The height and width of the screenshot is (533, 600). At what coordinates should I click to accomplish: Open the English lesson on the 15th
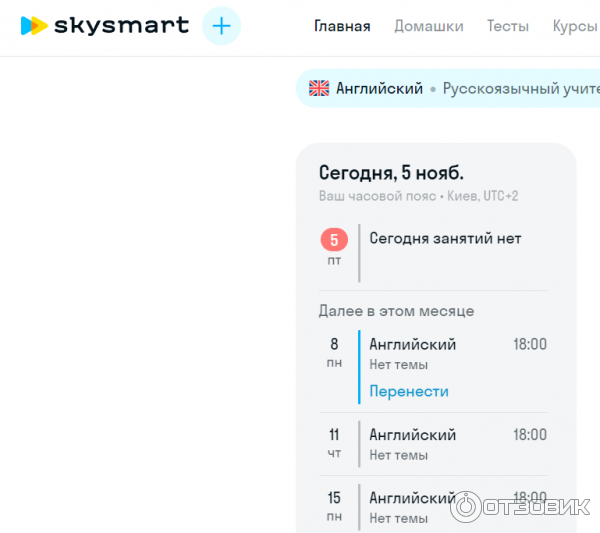(413, 498)
